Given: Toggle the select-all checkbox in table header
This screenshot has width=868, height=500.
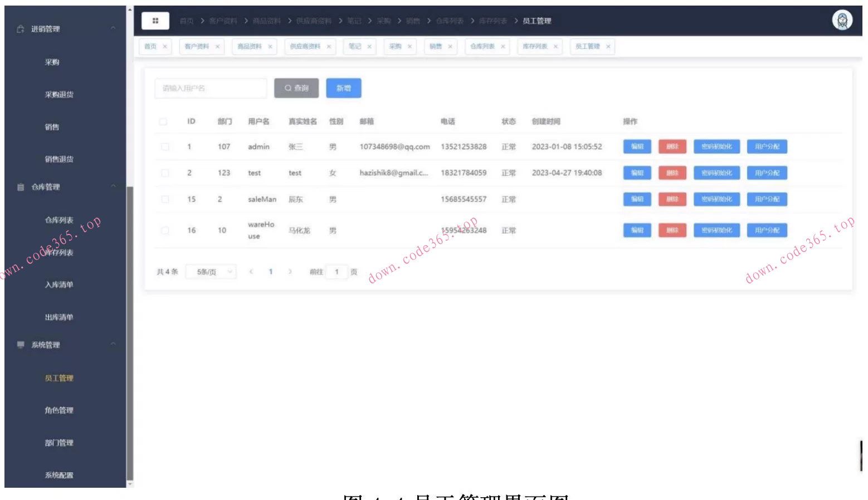Looking at the screenshot, I should click(x=163, y=121).
